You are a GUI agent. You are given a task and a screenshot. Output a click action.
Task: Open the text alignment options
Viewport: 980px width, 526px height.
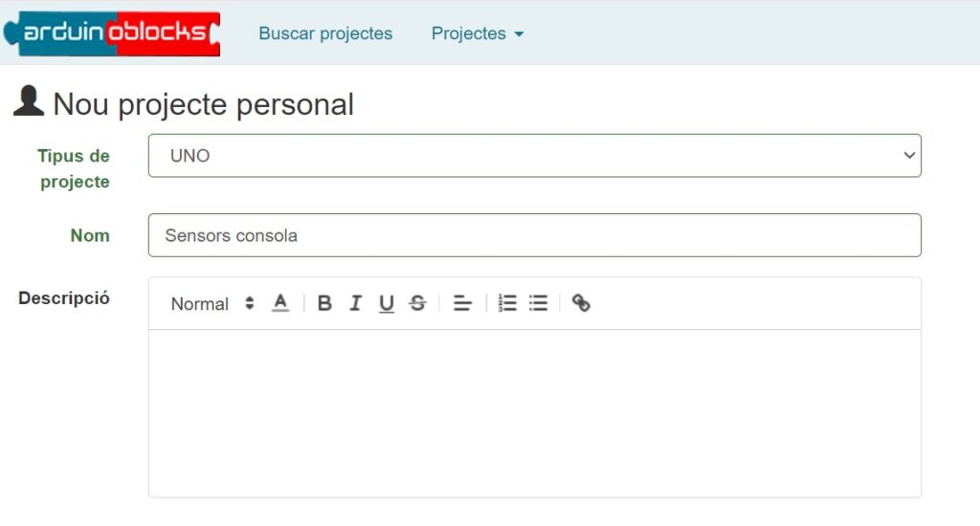point(462,303)
